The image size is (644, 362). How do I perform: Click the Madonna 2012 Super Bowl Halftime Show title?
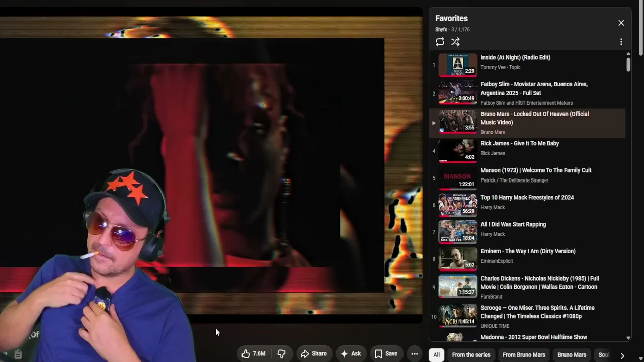click(534, 337)
